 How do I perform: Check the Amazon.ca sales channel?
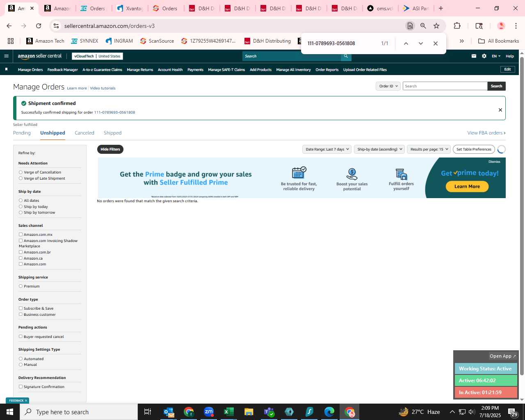tap(21, 258)
